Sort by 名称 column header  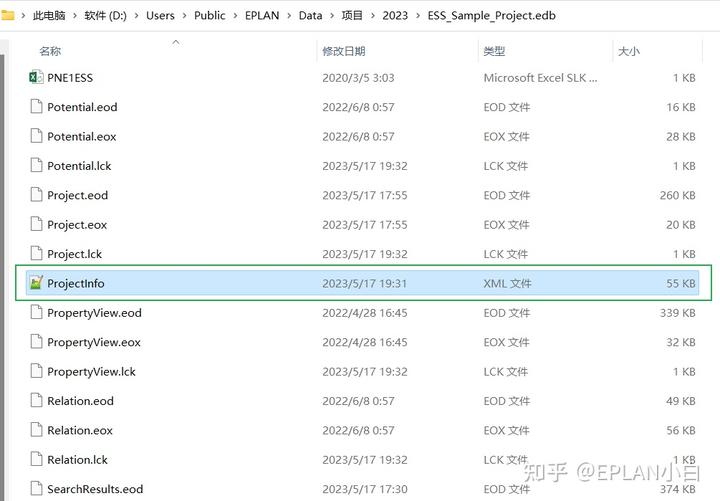point(50,51)
